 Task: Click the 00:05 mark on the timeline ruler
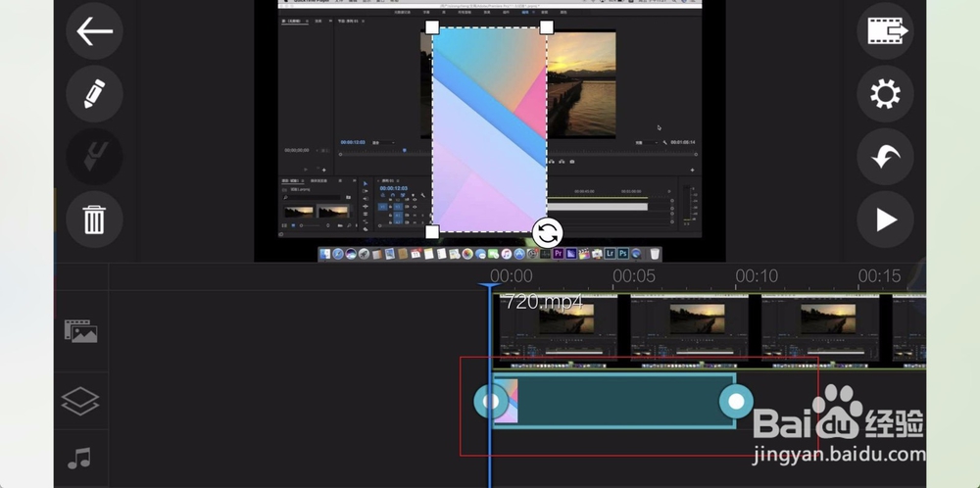[634, 275]
